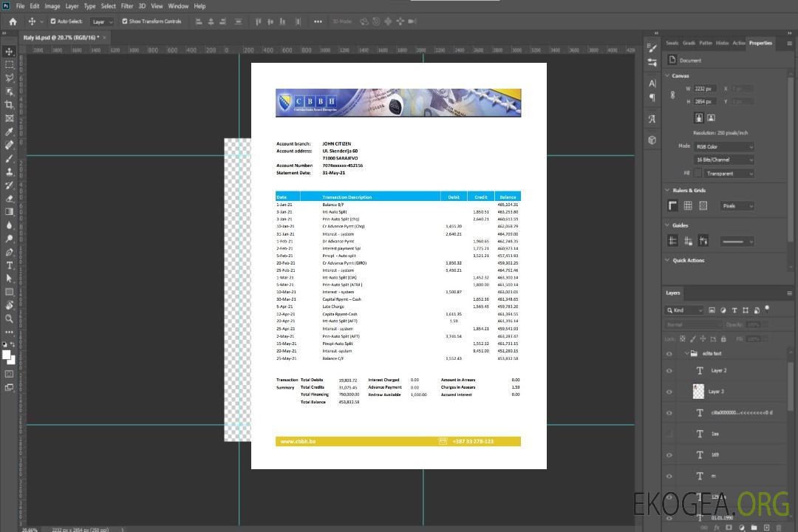
Task: Open the Mode 'RGB Color' dropdown
Action: (x=724, y=146)
